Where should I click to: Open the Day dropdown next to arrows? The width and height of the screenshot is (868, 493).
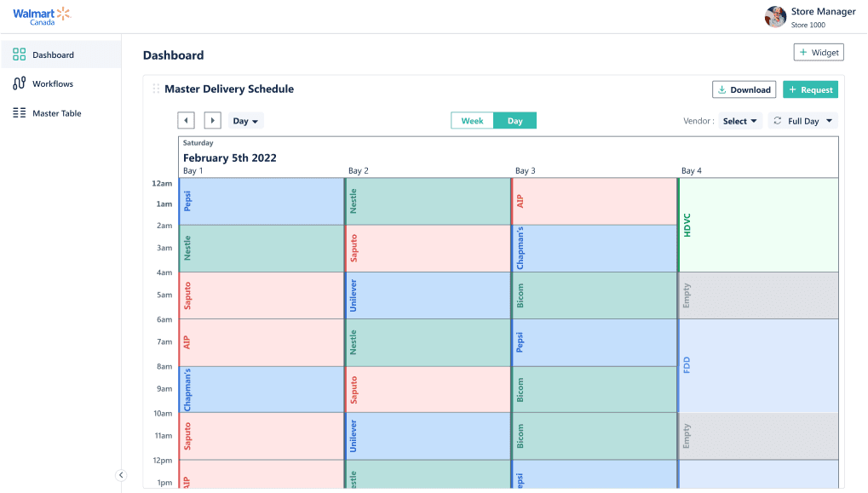point(245,121)
